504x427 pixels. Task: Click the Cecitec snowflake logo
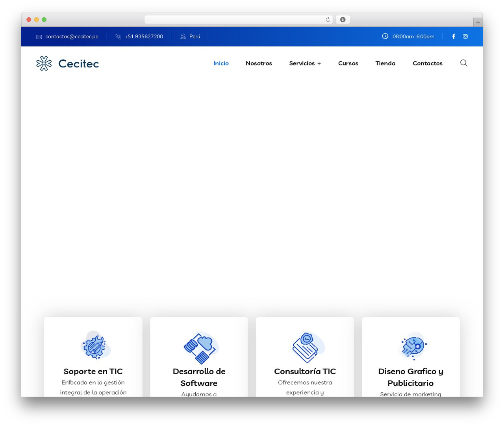click(44, 63)
